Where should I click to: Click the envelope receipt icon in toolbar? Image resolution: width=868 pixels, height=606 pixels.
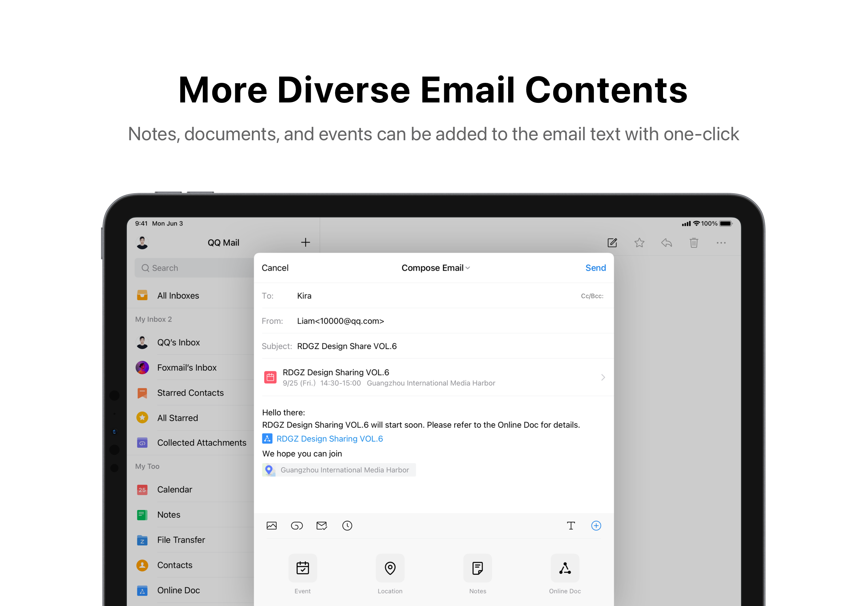[x=322, y=526]
